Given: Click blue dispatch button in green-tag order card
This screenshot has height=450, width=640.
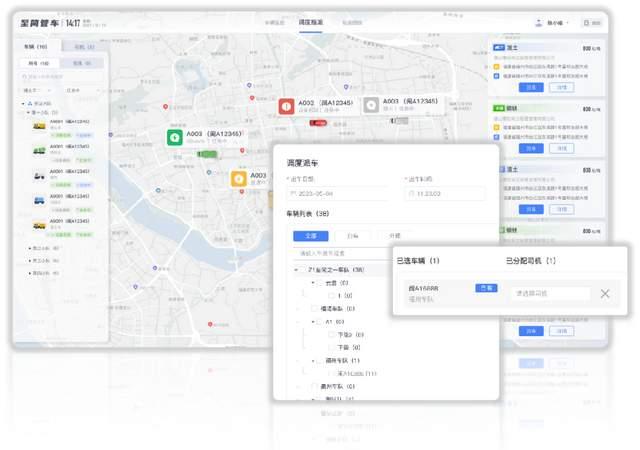Looking at the screenshot, I should (531, 148).
